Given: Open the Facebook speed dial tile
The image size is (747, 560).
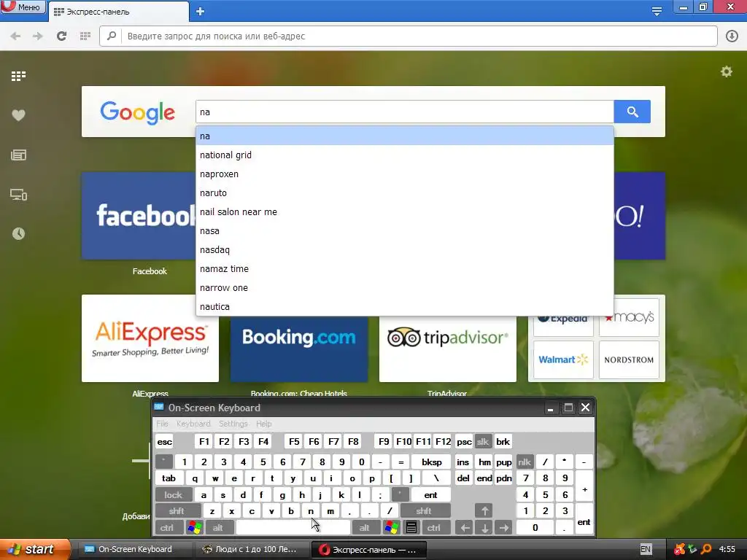Looking at the screenshot, I should tap(139, 216).
